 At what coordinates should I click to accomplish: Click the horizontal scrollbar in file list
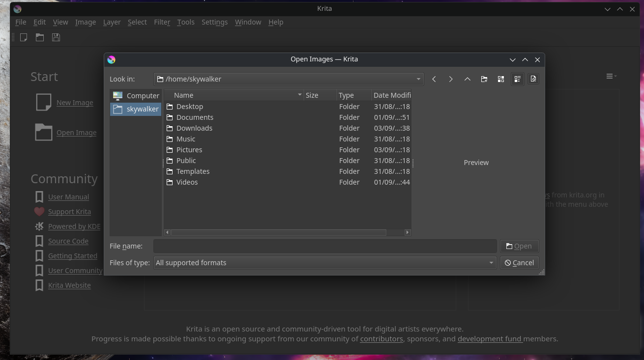pyautogui.click(x=278, y=232)
